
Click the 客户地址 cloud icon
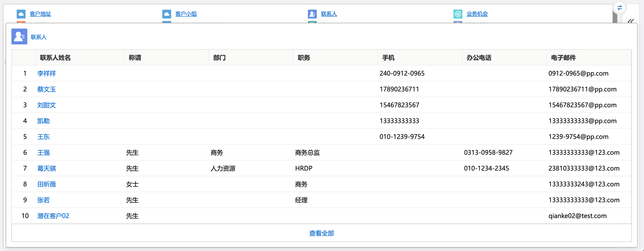tap(21, 14)
